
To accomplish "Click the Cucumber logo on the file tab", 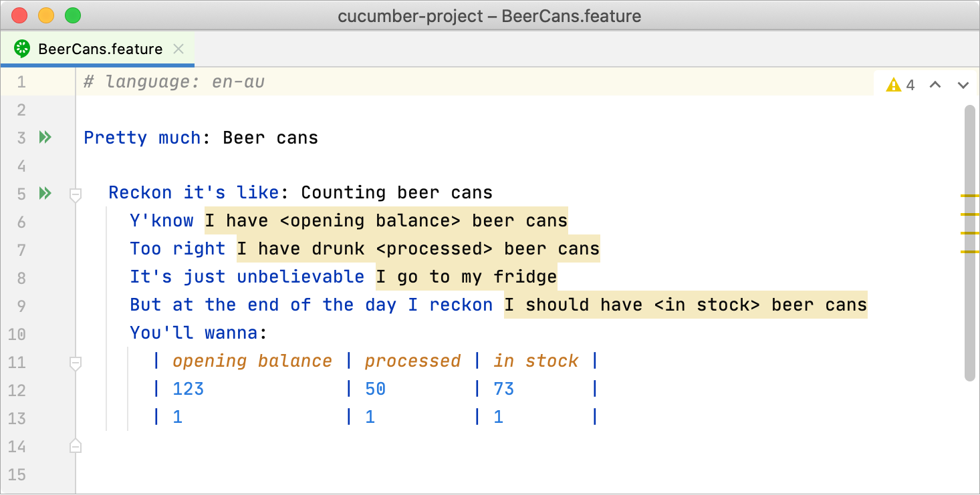I will 22,48.
